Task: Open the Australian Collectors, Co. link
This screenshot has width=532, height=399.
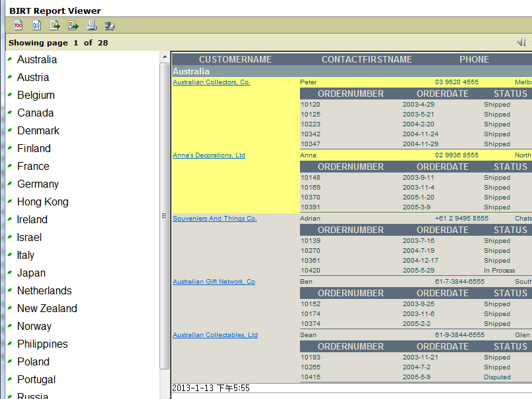Action: pos(212,82)
